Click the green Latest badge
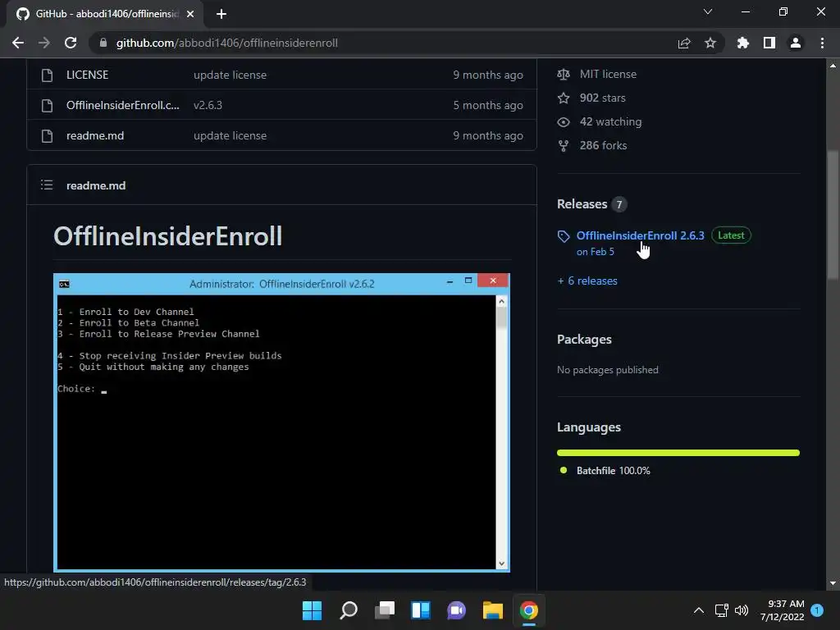Image resolution: width=840 pixels, height=630 pixels. click(731, 235)
